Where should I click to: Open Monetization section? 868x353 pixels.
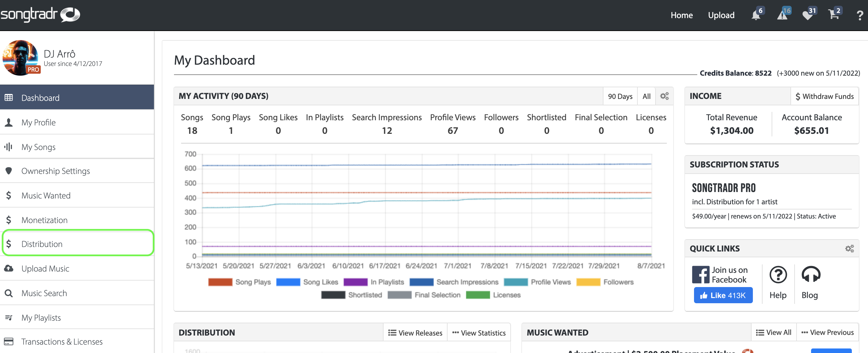[77, 220]
